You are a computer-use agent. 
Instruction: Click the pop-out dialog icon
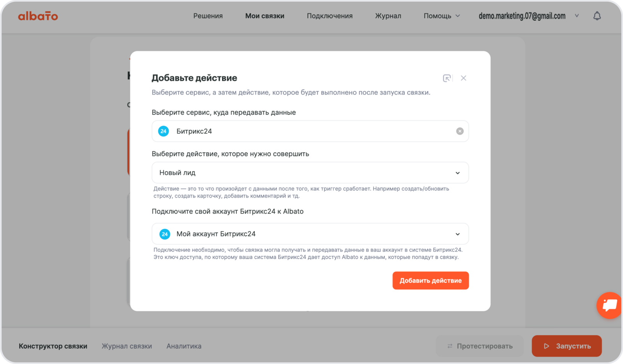[x=447, y=78]
